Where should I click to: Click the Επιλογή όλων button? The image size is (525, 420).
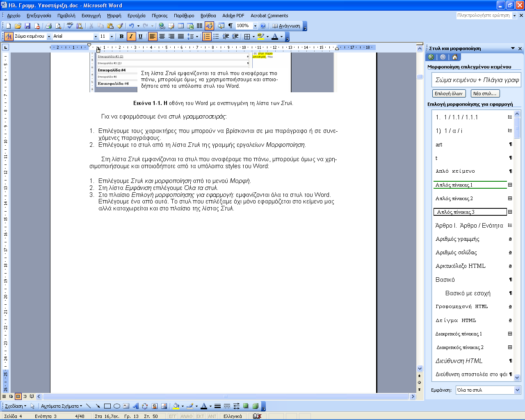449,94
